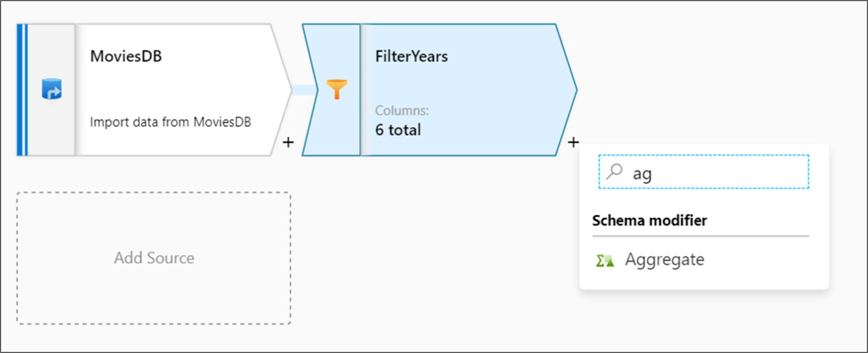Click the vertical blue stripe on MoviesDB node
Screen dimensions: 868x353
[x=20, y=91]
